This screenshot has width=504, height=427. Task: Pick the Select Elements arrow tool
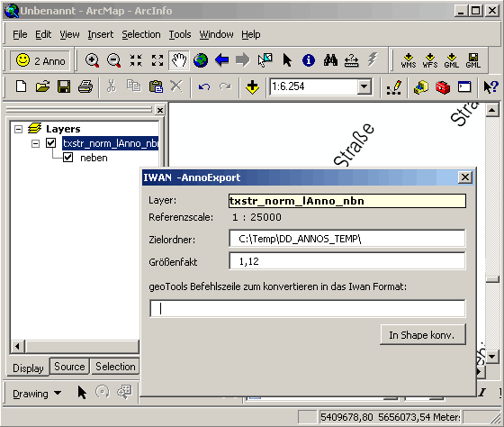point(287,60)
